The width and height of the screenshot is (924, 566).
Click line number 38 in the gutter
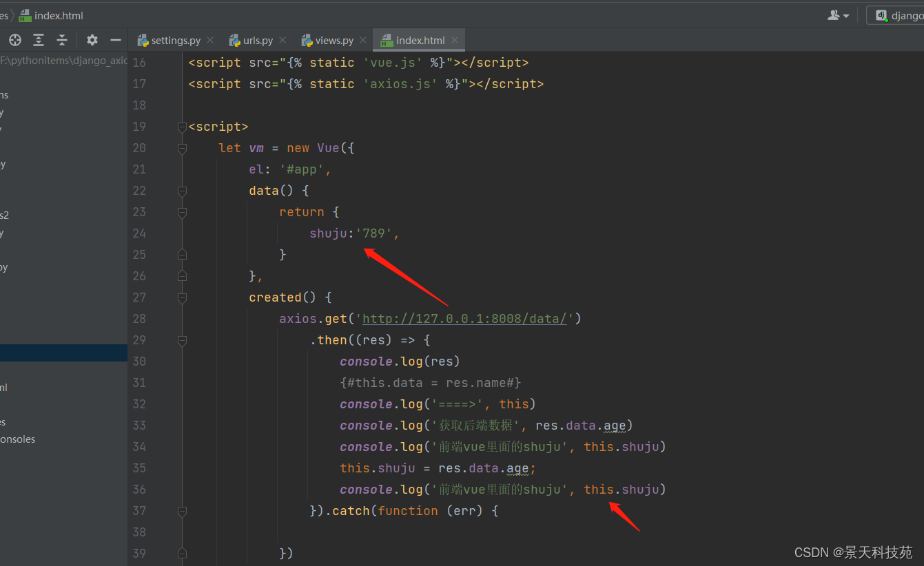138,532
